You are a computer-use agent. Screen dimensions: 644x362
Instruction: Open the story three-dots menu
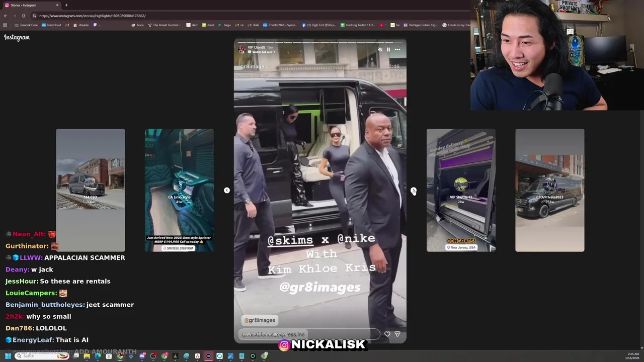pyautogui.click(x=397, y=49)
